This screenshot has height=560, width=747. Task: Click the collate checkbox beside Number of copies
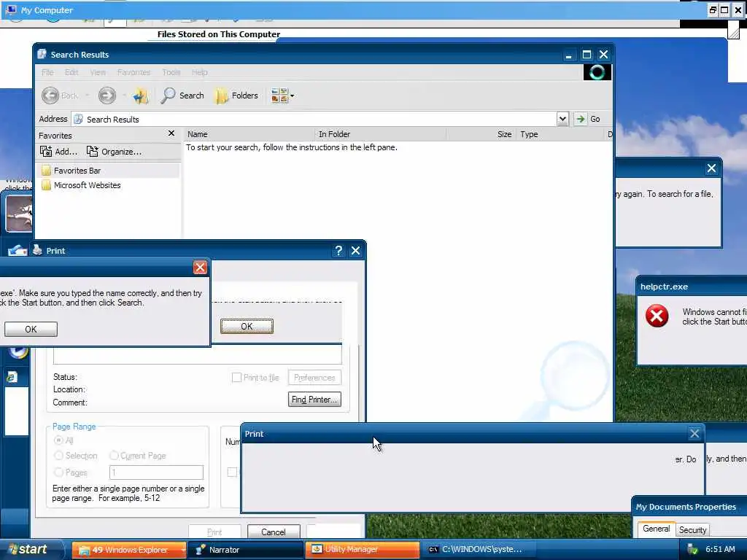[x=232, y=472]
